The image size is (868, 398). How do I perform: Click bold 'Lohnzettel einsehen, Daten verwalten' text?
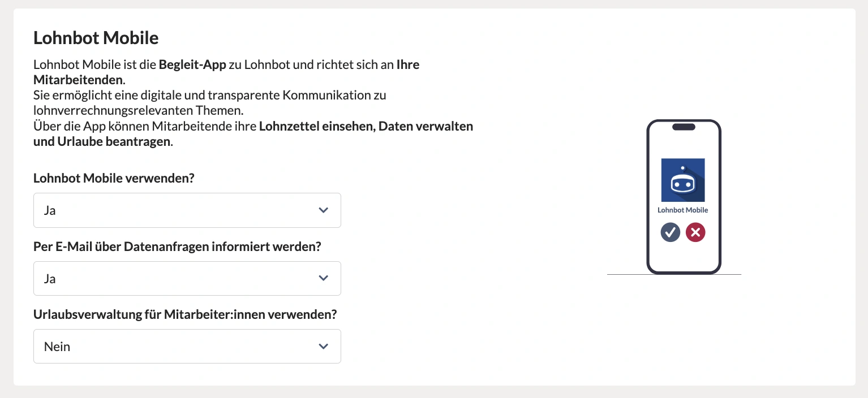pyautogui.click(x=366, y=126)
